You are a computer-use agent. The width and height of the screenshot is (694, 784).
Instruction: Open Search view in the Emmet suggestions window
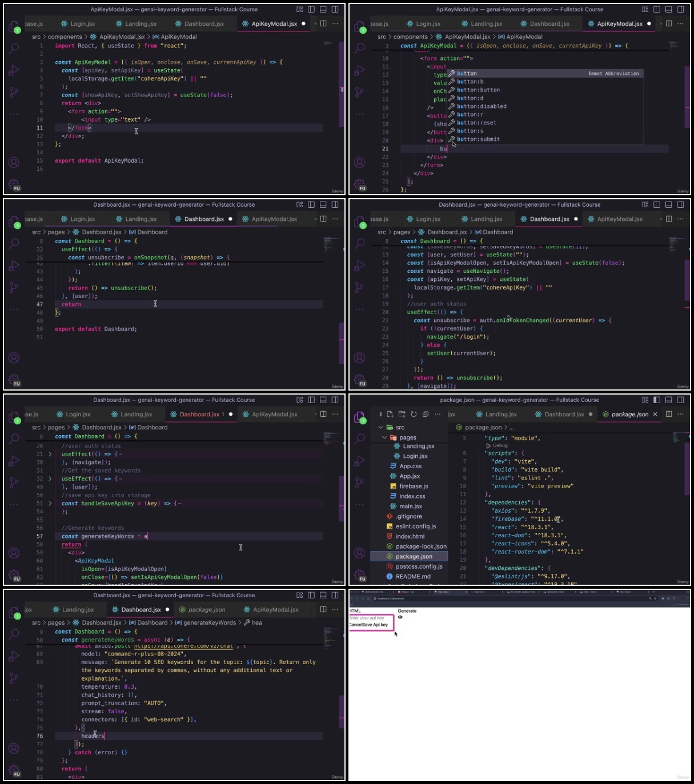click(x=360, y=48)
